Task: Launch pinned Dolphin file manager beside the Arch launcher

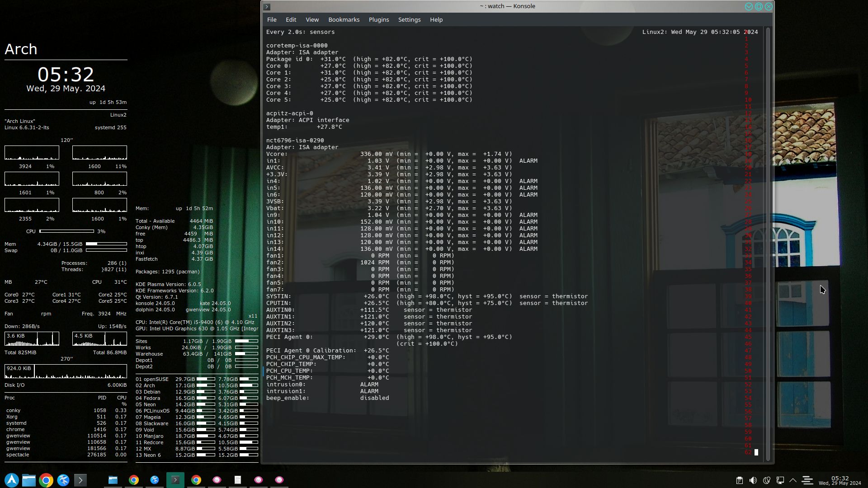Action: pyautogui.click(x=29, y=480)
